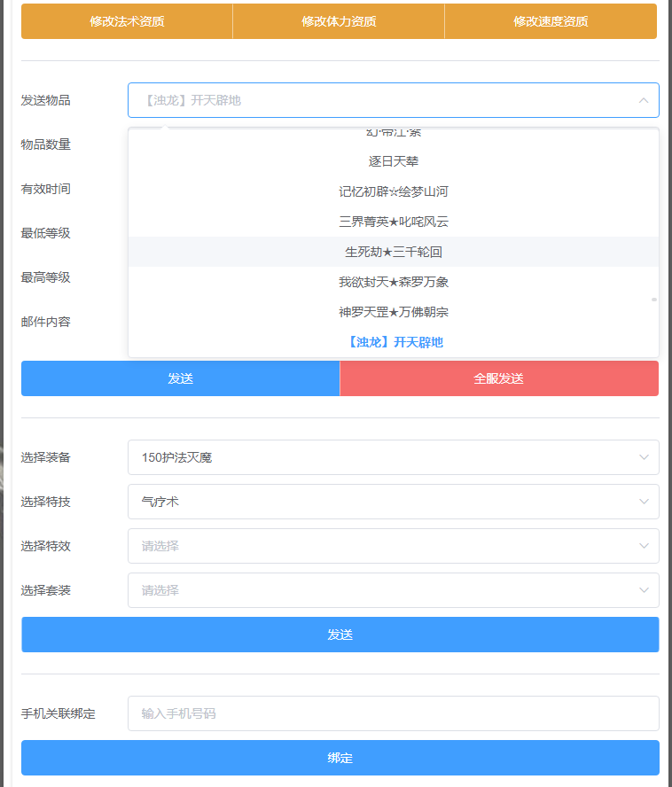Select 逐日天辇 from the list
The image size is (672, 787).
pyautogui.click(x=393, y=161)
